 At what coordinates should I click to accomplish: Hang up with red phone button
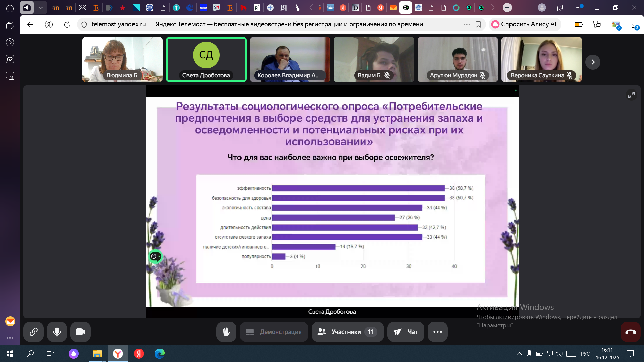pyautogui.click(x=630, y=332)
